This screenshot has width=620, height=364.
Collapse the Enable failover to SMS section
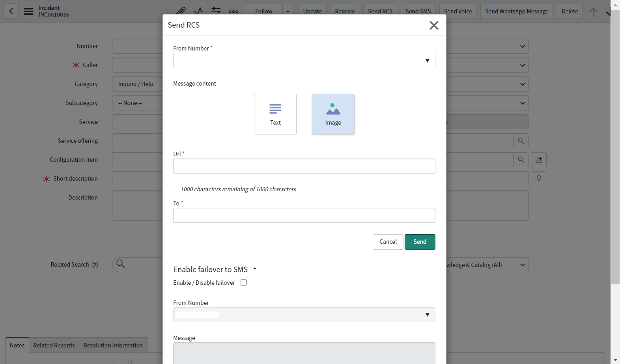click(255, 269)
